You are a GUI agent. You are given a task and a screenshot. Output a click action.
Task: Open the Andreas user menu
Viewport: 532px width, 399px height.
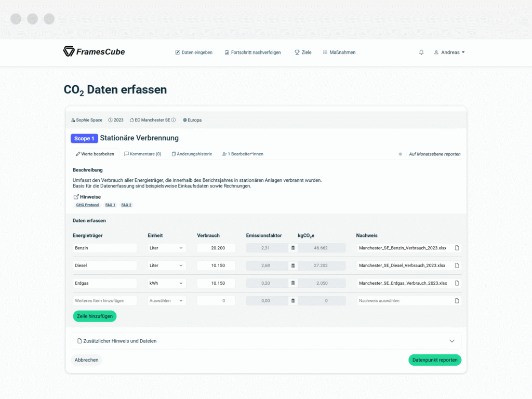click(449, 52)
